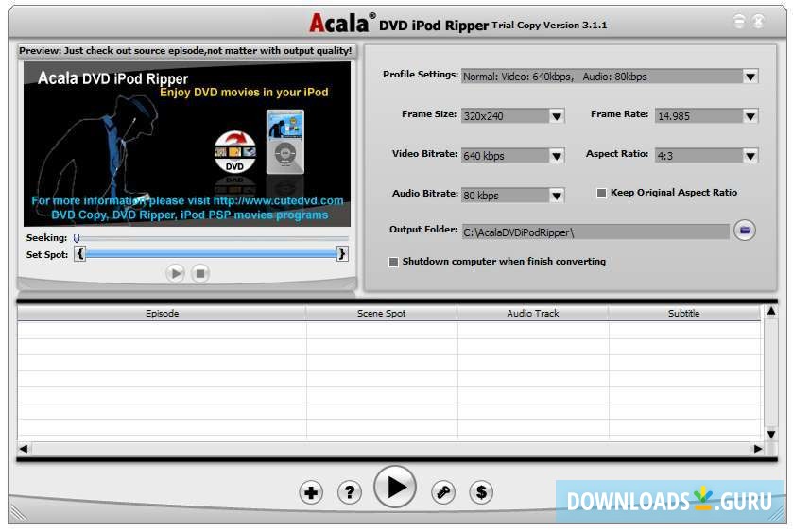Toggle shutdown computer when finish converting
The width and height of the screenshot is (793, 532).
tap(393, 262)
